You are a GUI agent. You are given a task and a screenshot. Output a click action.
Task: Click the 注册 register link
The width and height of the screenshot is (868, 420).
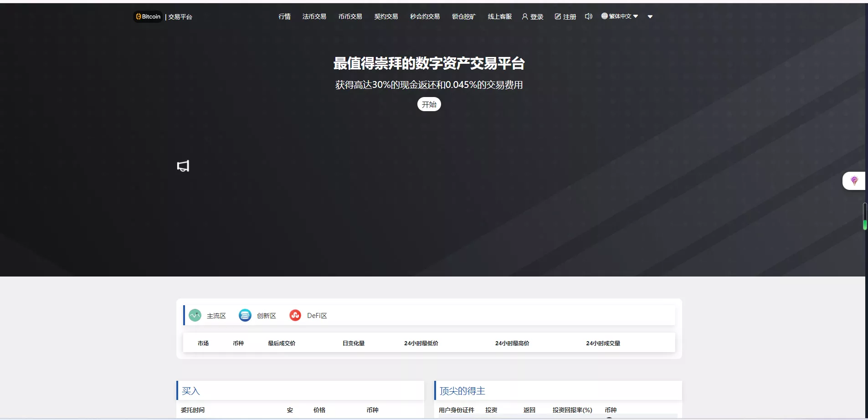(565, 17)
